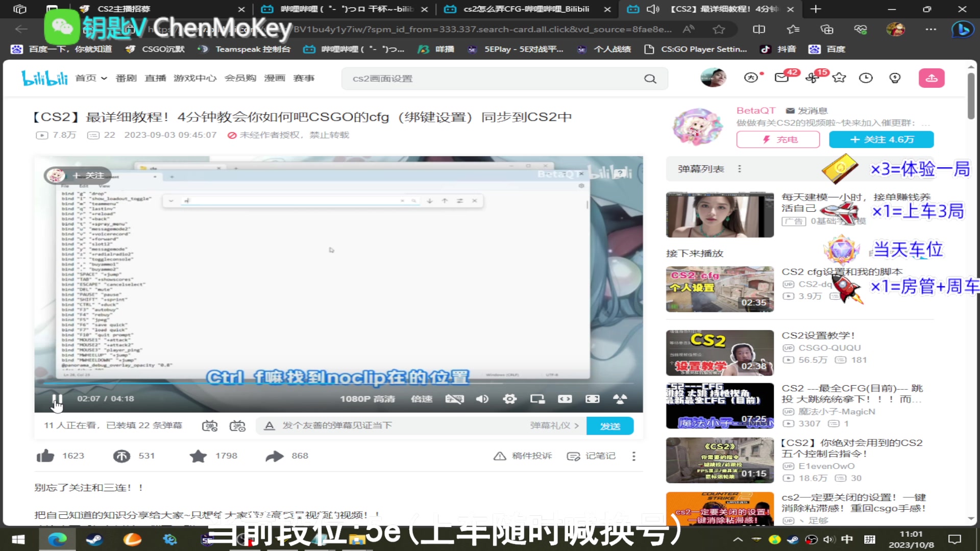
Task: Open 弹幕列表 three-dot options
Action: click(740, 169)
